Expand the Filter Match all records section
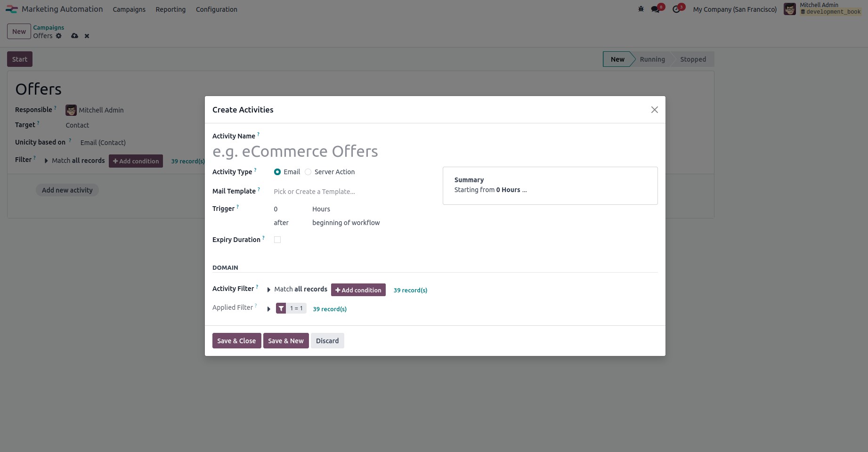This screenshot has width=868, height=452. [46, 161]
